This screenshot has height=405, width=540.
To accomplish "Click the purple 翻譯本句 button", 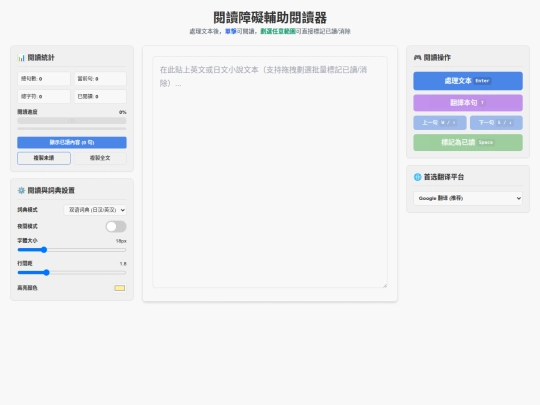I will 468,103.
